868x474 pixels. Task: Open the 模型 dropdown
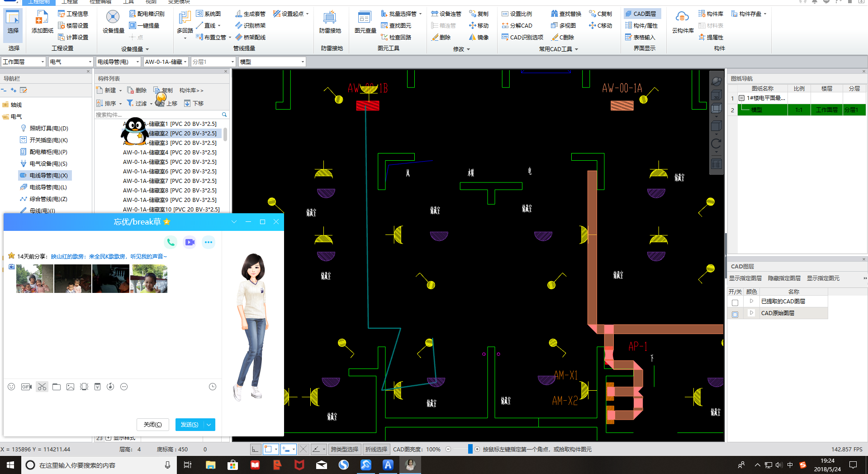click(x=272, y=62)
